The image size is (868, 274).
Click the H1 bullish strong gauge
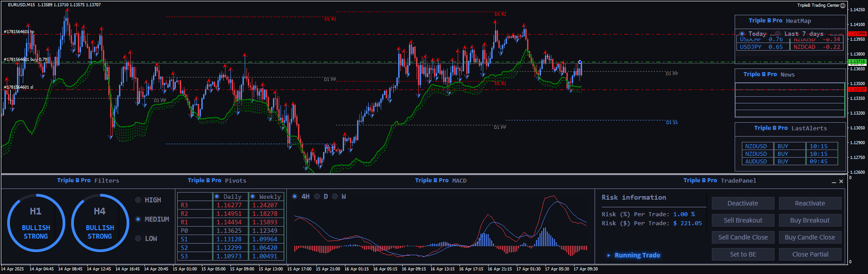point(36,223)
